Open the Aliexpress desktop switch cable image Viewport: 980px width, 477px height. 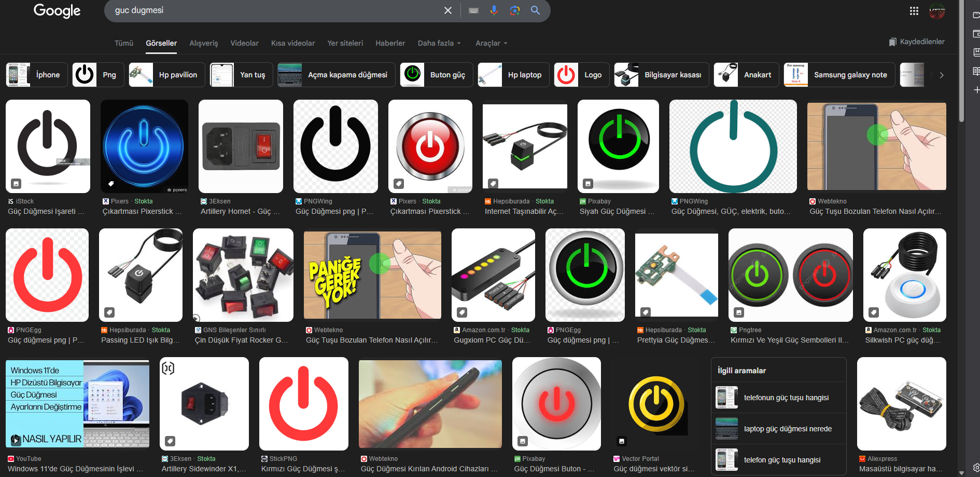point(902,404)
